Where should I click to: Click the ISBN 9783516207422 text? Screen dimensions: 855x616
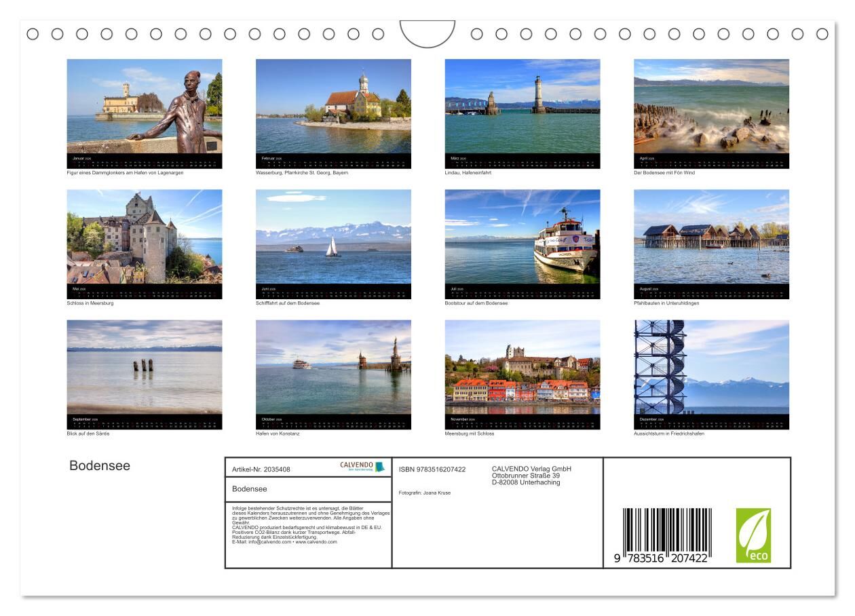(x=432, y=469)
